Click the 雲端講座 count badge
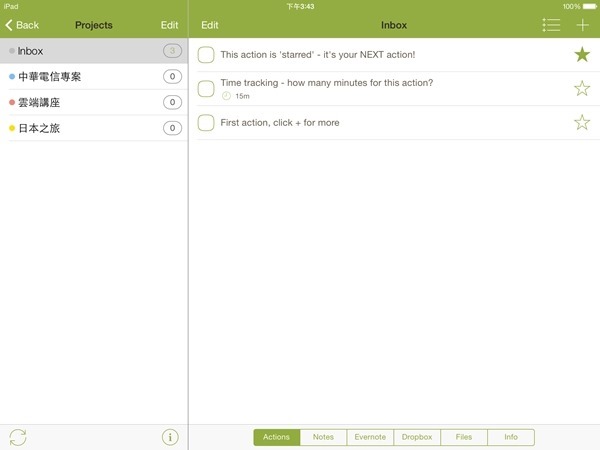The width and height of the screenshot is (600, 450). click(x=172, y=102)
